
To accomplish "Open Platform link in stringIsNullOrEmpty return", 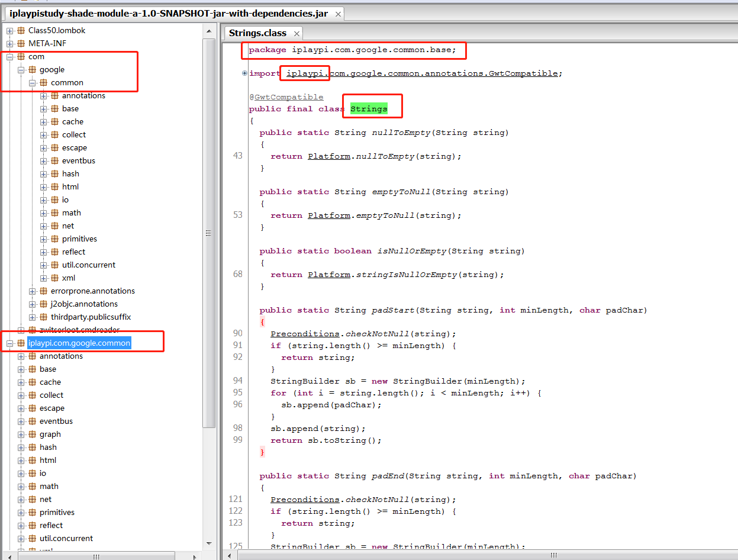I will point(328,275).
